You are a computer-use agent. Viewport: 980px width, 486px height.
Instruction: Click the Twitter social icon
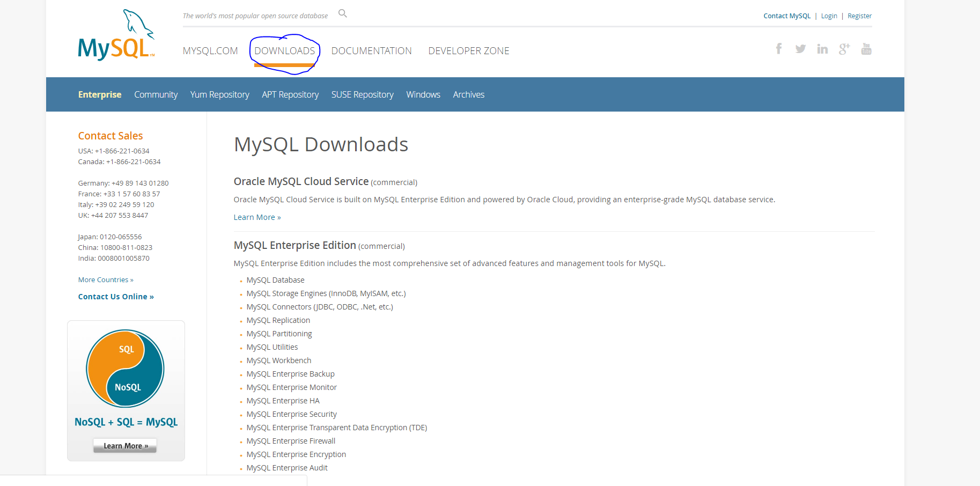(x=800, y=48)
